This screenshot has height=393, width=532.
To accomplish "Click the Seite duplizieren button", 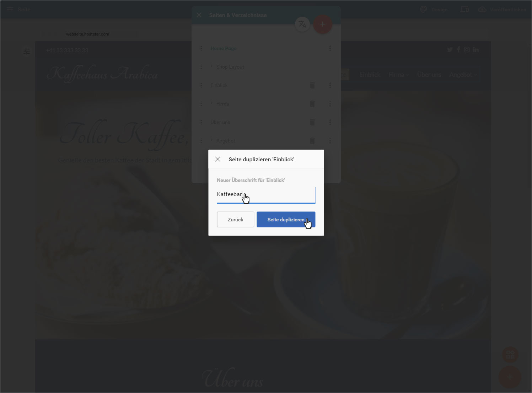I will pyautogui.click(x=286, y=220).
